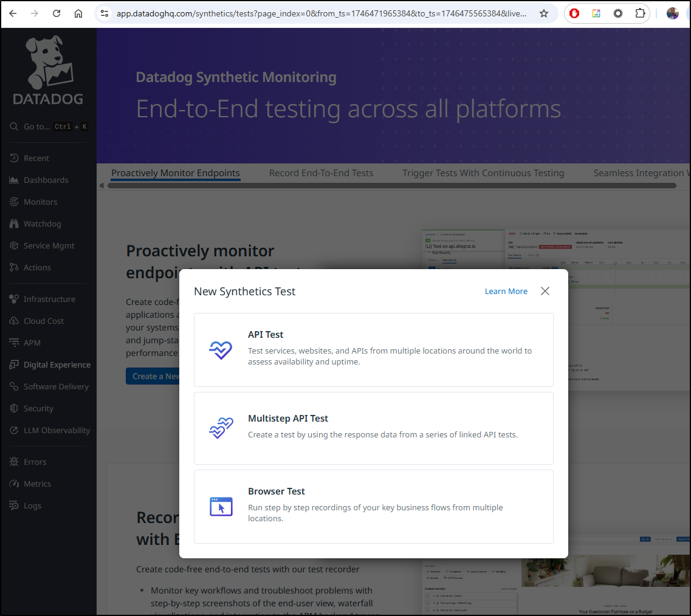Open the red Opera-style extension icon
The height and width of the screenshot is (616, 691).
click(x=574, y=13)
